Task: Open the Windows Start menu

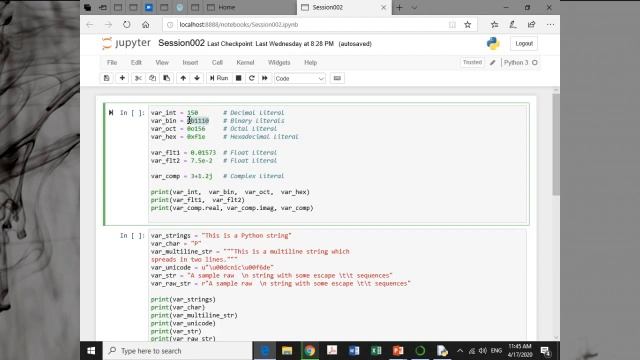Action: click(x=91, y=351)
